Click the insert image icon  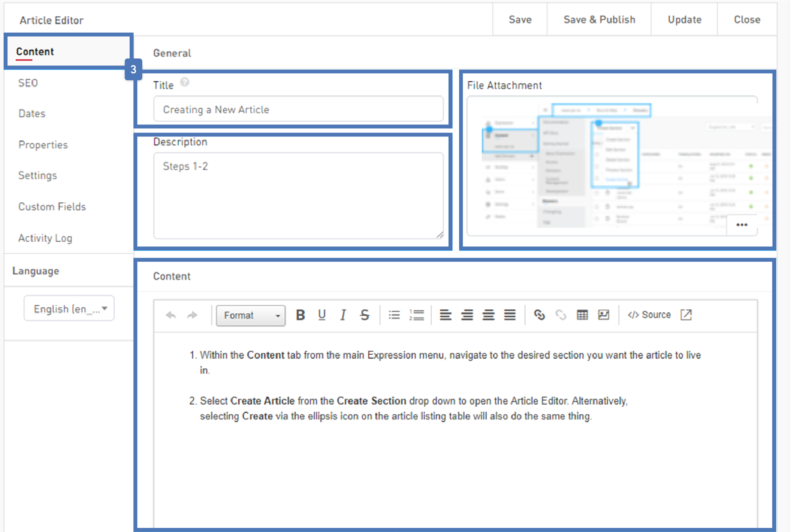click(604, 315)
